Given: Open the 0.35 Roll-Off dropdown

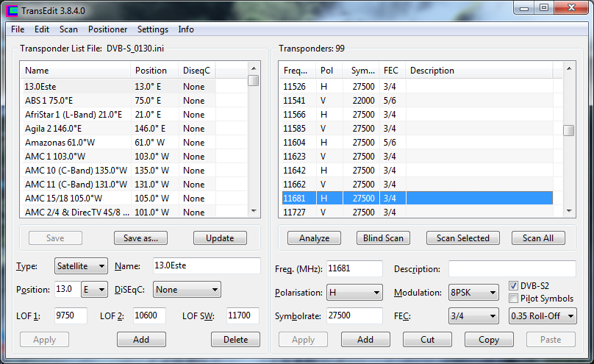Looking at the screenshot, I should (x=543, y=316).
